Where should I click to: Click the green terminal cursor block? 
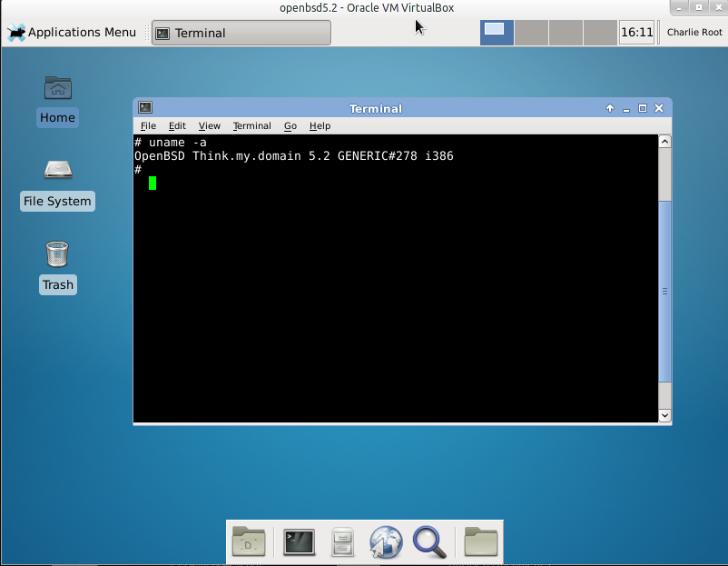pyautogui.click(x=152, y=184)
